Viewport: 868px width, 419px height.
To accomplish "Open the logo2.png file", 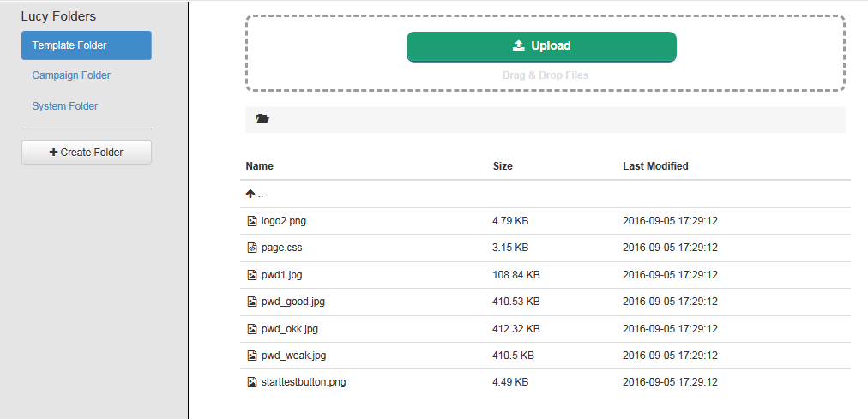I will (x=283, y=221).
